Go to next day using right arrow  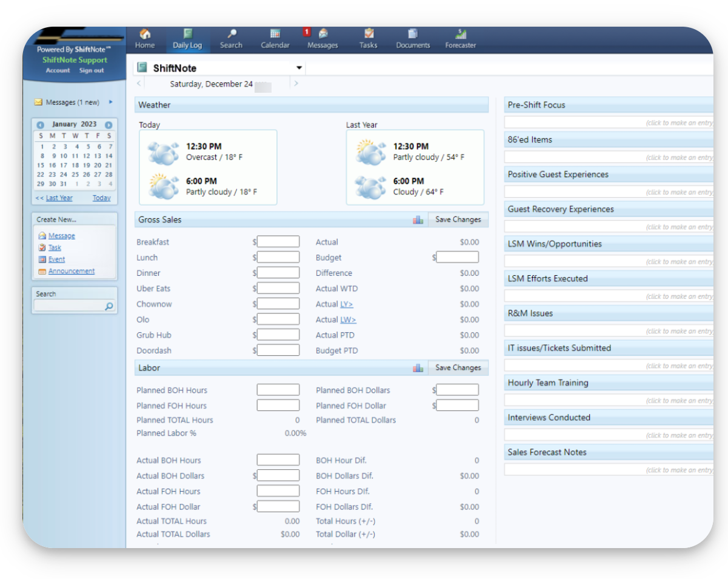(296, 84)
